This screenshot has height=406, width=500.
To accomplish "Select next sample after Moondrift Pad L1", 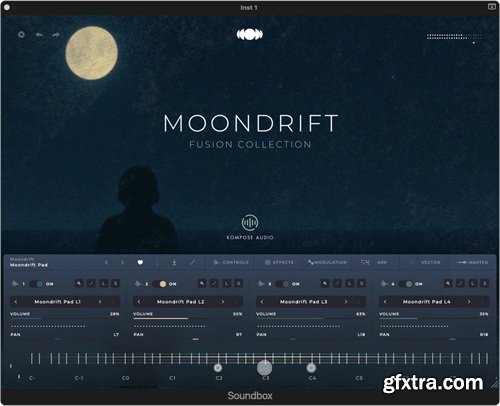I will click(x=100, y=302).
